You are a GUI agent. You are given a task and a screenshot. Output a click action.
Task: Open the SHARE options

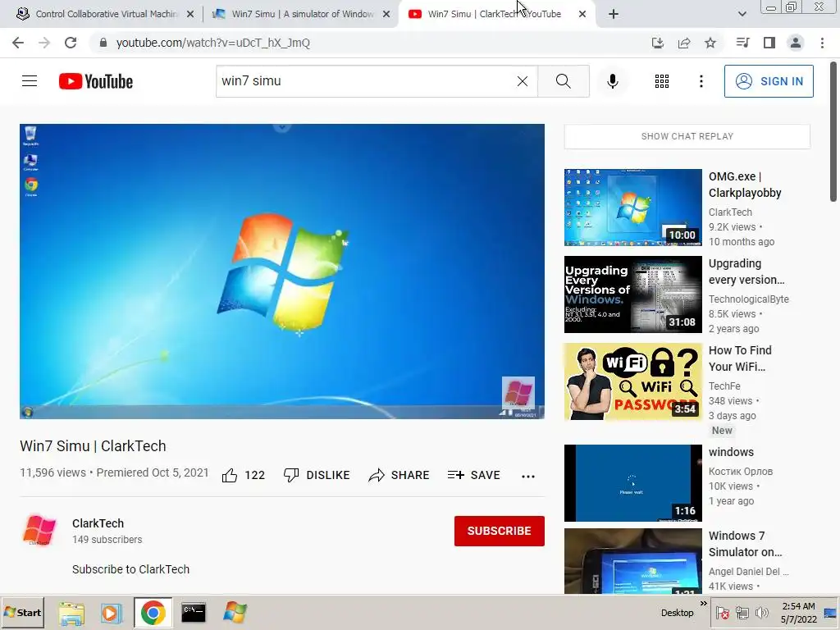click(x=399, y=475)
